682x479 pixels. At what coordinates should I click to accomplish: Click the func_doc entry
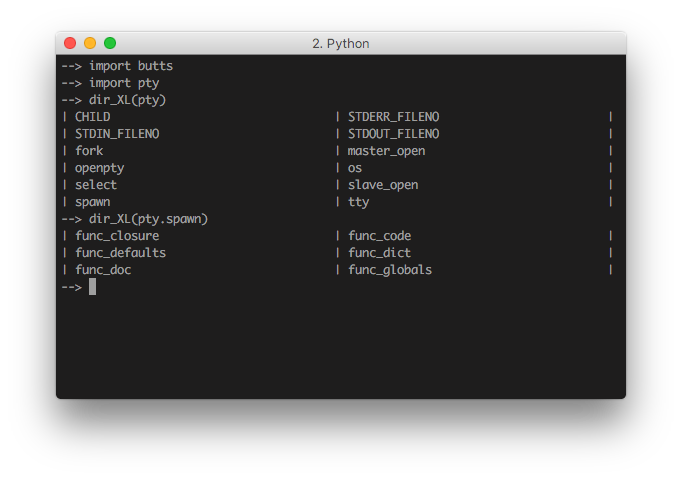point(103,269)
